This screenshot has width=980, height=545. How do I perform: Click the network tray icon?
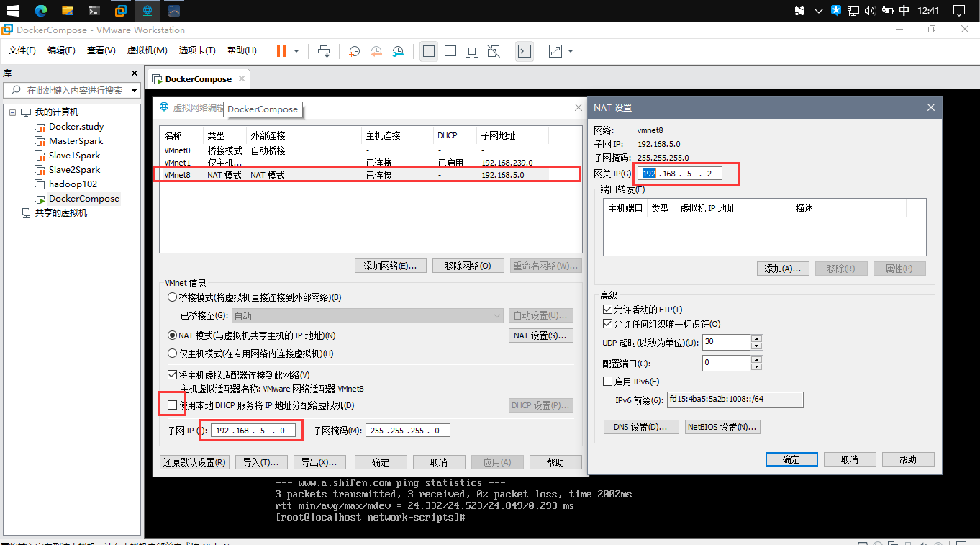[853, 11]
